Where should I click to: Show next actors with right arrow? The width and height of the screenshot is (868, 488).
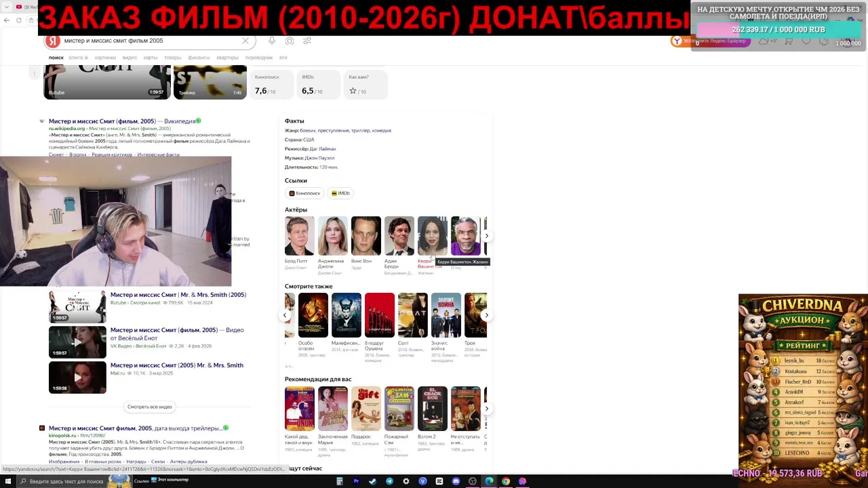click(x=486, y=236)
